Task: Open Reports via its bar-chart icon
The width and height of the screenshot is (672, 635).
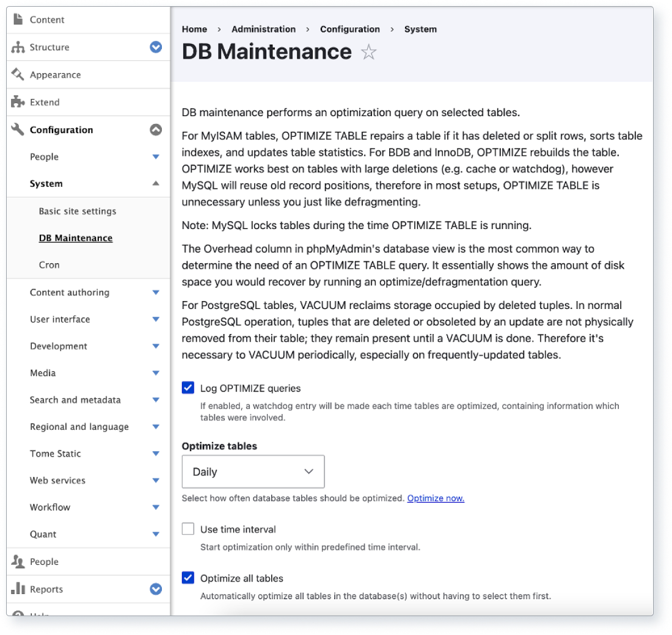Action: pos(16,589)
